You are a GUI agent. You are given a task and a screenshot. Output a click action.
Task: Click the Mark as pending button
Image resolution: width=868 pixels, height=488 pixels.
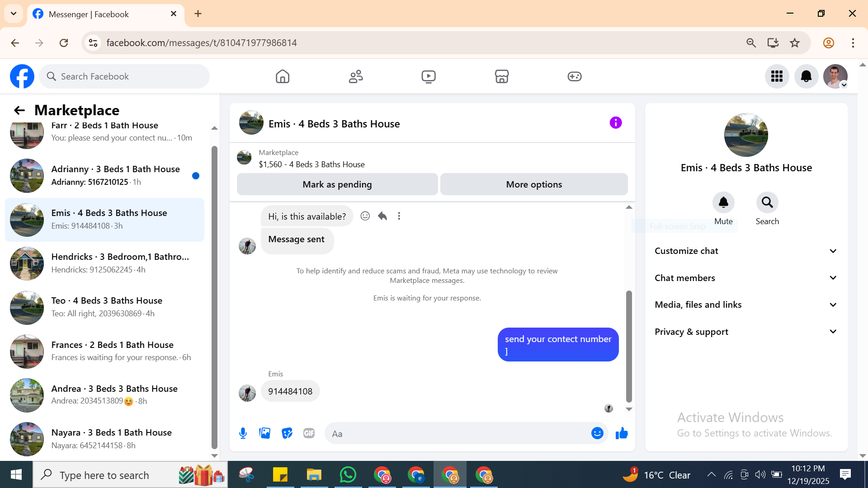pyautogui.click(x=337, y=184)
